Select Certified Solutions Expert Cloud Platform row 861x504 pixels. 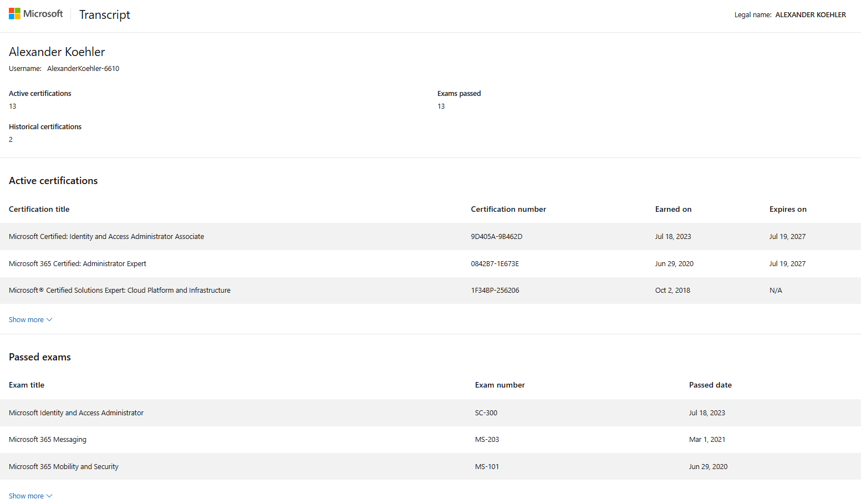(x=120, y=291)
